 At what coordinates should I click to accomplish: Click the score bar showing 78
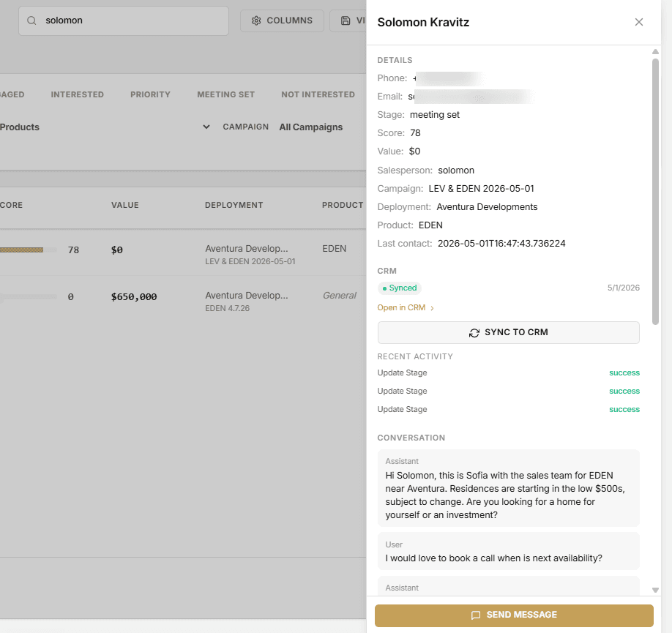[29, 250]
